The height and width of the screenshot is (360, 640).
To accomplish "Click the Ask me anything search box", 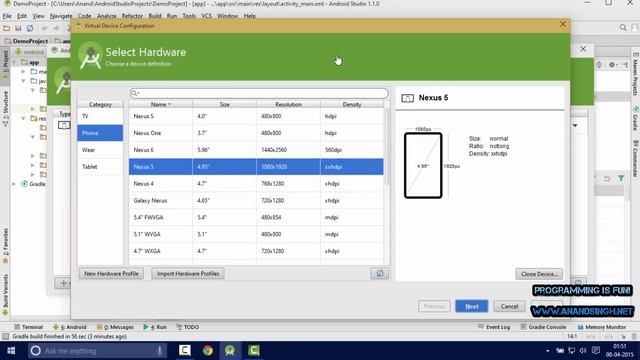I will pos(98,351).
